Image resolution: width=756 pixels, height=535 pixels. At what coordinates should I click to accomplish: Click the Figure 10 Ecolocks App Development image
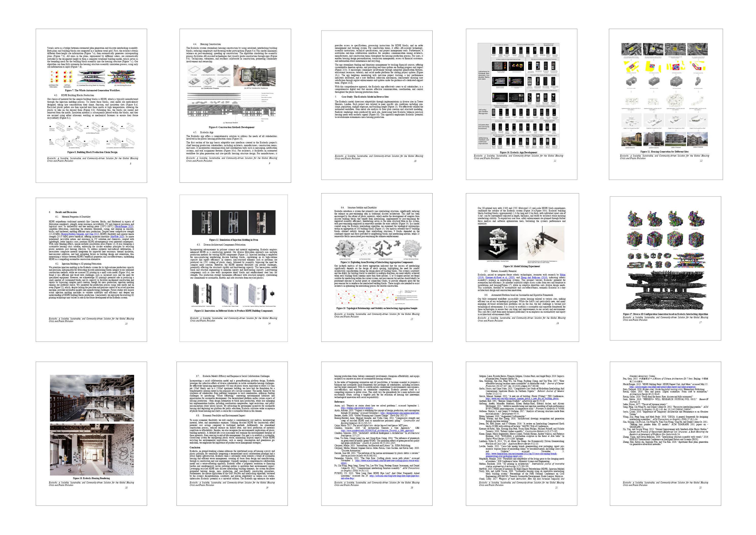(518, 96)
